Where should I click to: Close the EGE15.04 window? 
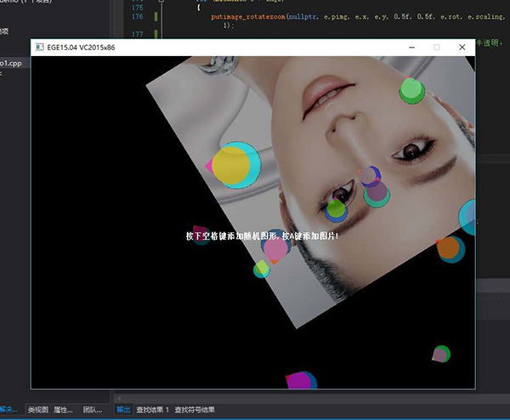coord(462,48)
